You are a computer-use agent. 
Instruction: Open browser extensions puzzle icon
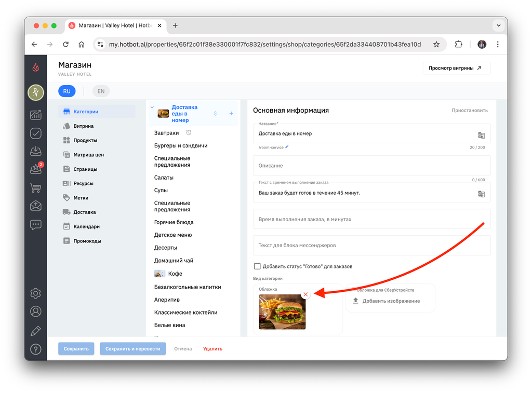point(458,45)
